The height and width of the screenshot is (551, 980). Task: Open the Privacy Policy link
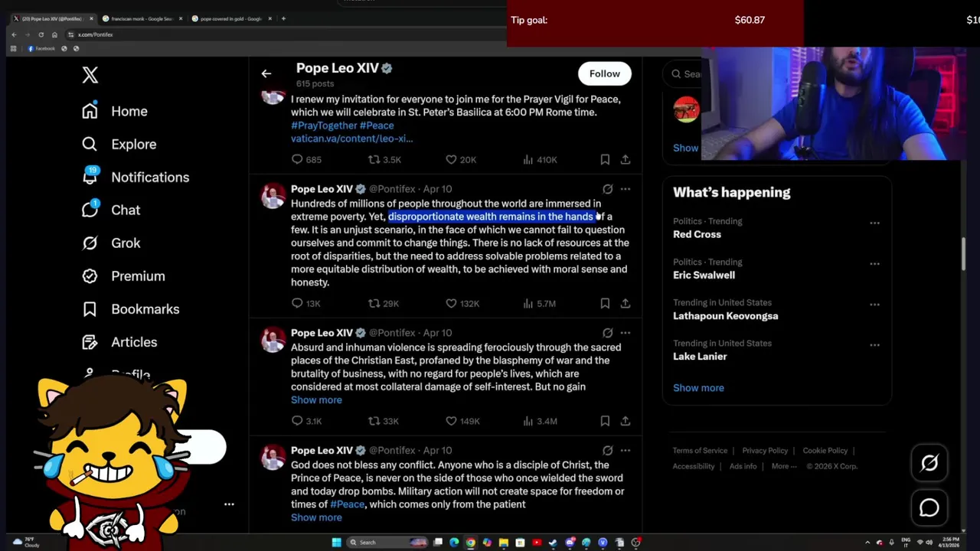pyautogui.click(x=765, y=450)
